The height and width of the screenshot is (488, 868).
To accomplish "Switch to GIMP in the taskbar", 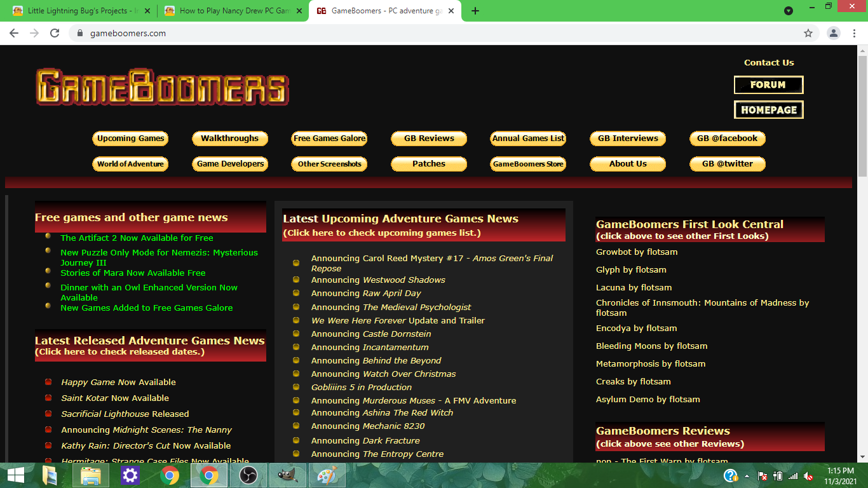I will click(288, 475).
